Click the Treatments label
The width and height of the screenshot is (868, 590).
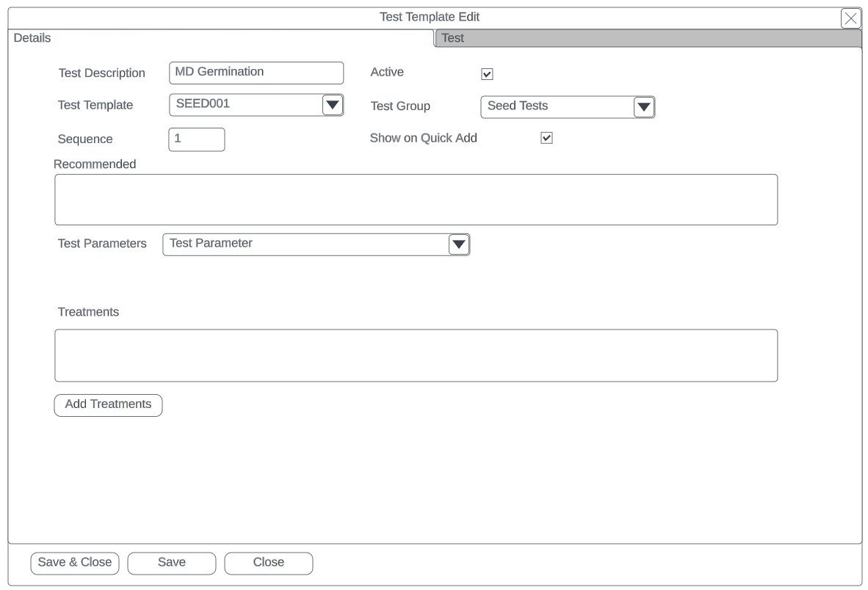[x=89, y=312]
